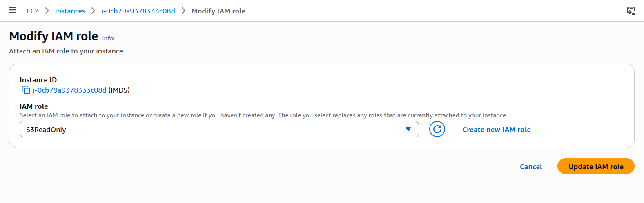Expand the IAM role dropdown arrow
The image size is (644, 203).
(408, 130)
